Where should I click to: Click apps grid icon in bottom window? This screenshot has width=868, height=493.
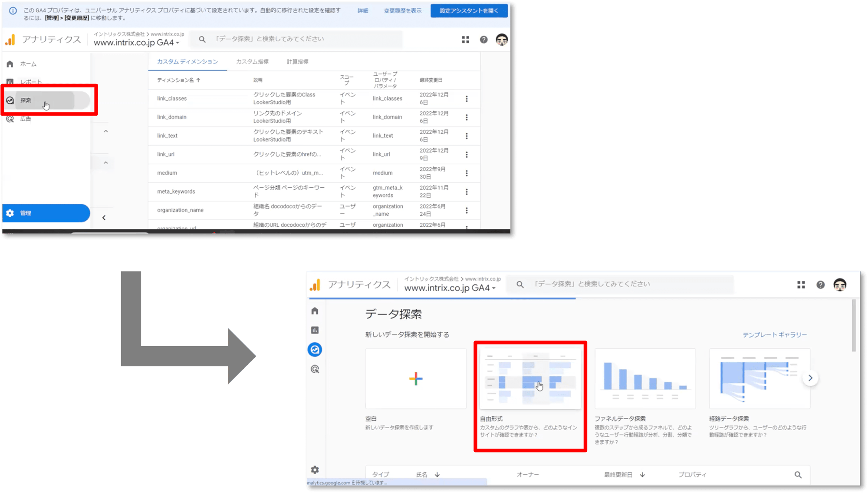[x=801, y=285]
